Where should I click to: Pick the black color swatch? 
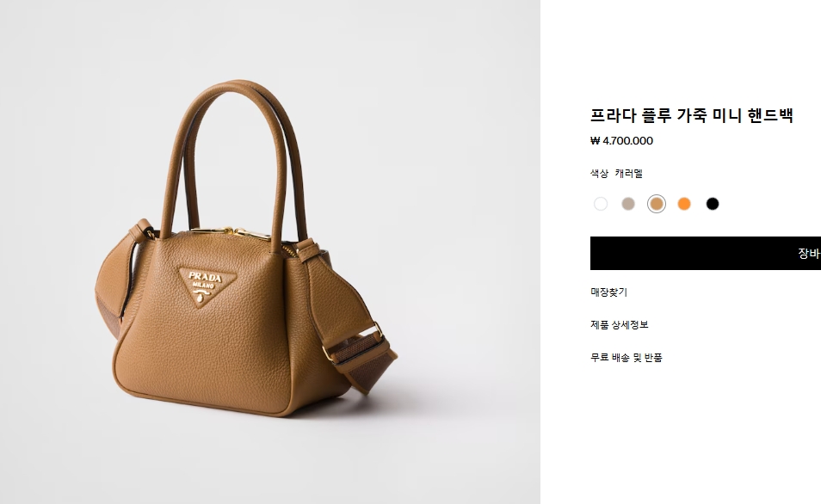pos(713,204)
